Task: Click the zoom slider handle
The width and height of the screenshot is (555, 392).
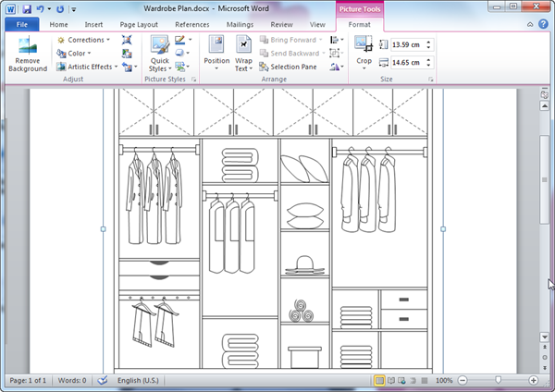Action: (x=499, y=380)
